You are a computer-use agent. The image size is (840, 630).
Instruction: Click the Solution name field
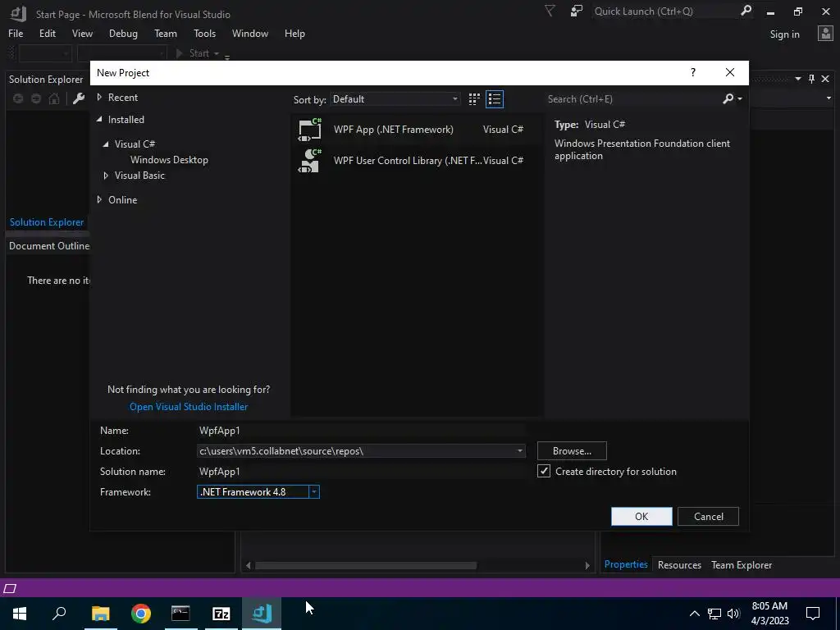pyautogui.click(x=361, y=472)
